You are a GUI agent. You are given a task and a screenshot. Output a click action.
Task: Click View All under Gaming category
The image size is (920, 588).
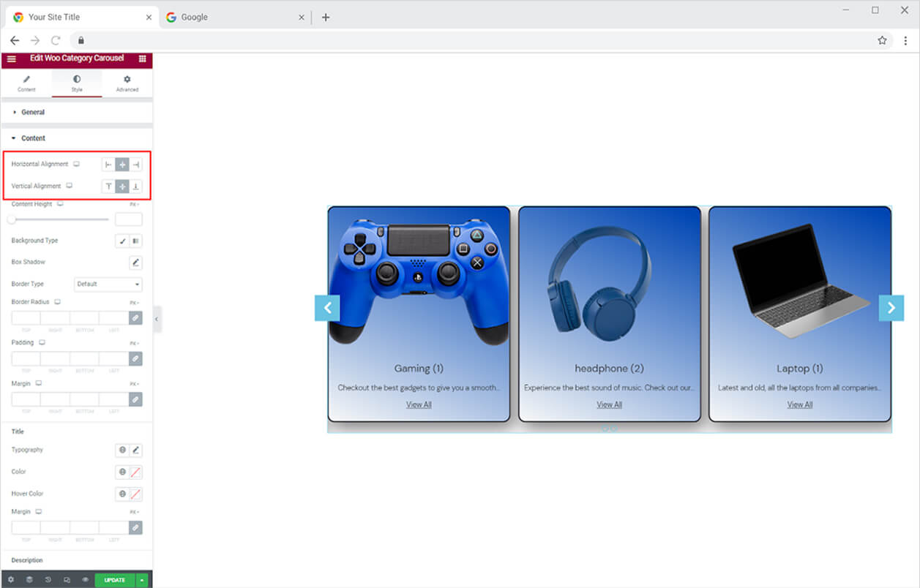tap(419, 404)
